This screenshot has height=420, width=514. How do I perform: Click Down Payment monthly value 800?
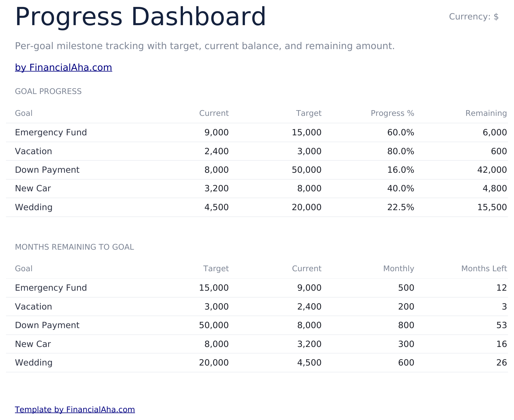(x=406, y=325)
